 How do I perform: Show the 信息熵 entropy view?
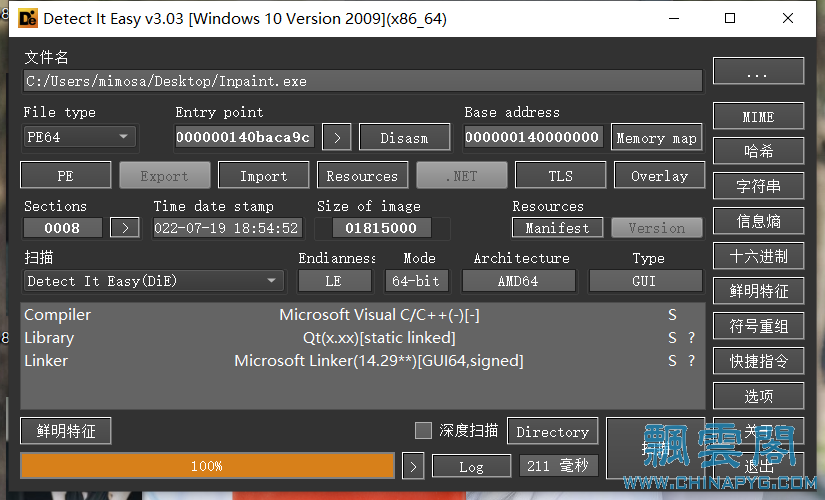click(x=758, y=221)
